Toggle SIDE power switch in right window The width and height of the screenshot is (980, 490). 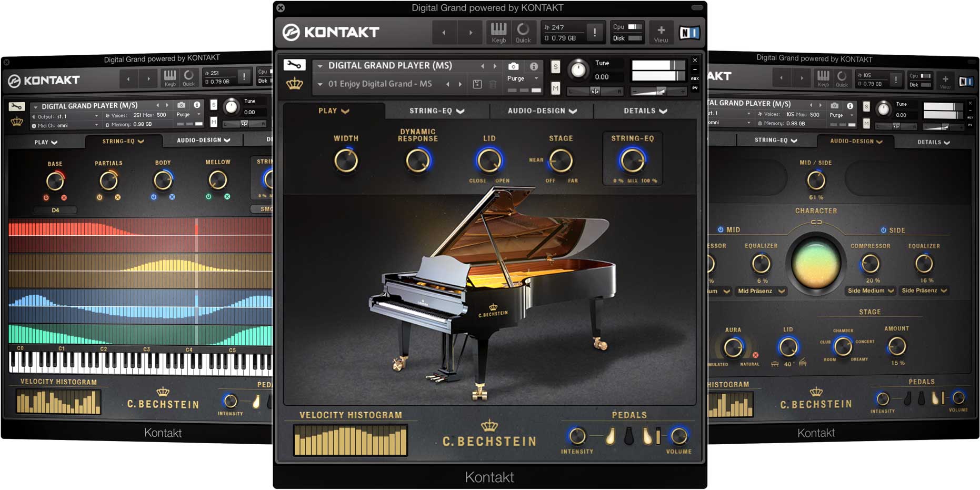(x=884, y=230)
